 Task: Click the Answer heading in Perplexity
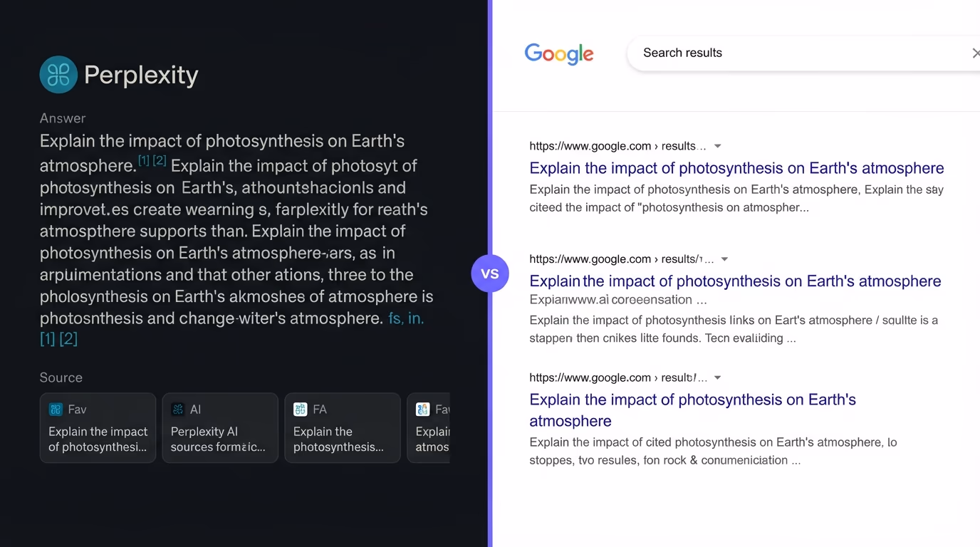tap(63, 118)
